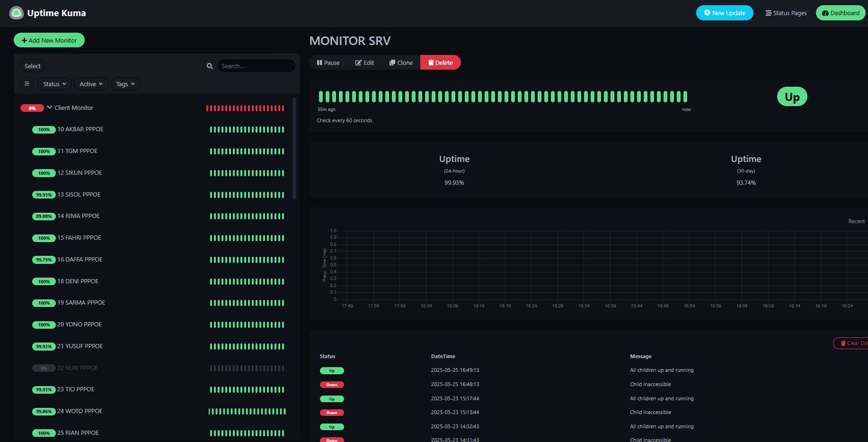Viewport: 868px width, 442px height.
Task: Click the Recent chart range selector
Action: point(856,221)
